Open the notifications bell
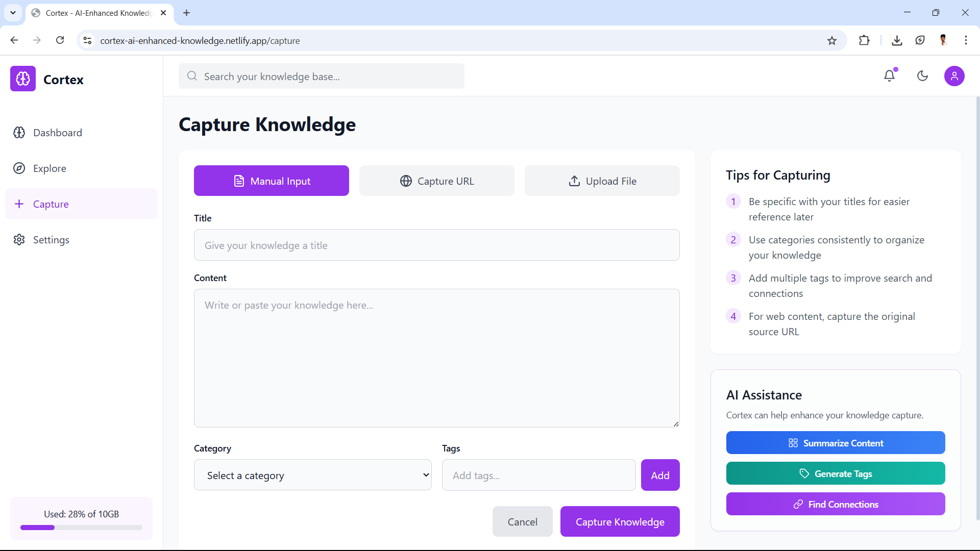The width and height of the screenshot is (980, 551). pos(890,76)
